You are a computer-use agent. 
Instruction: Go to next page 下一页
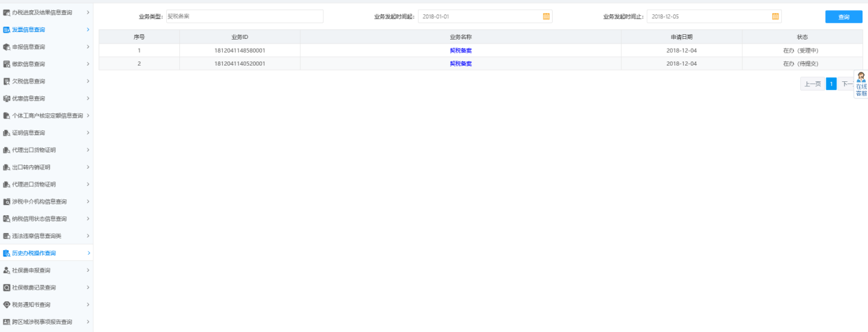click(x=846, y=84)
